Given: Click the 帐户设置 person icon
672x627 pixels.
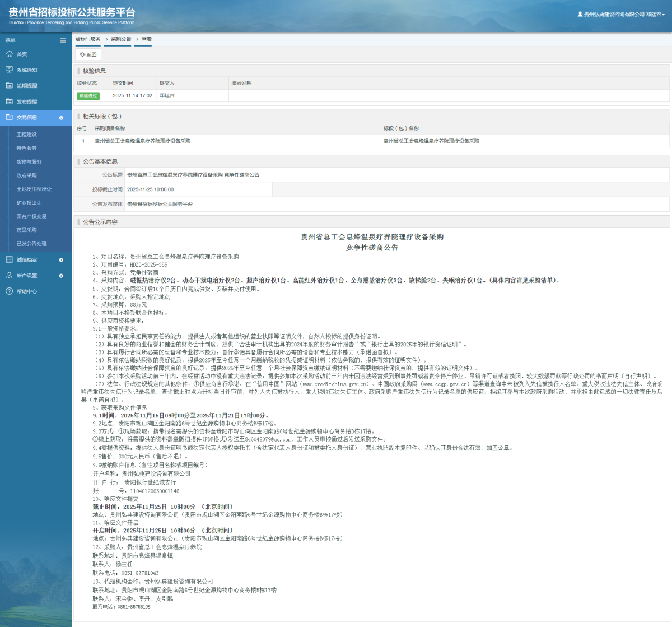Looking at the screenshot, I should (x=9, y=276).
